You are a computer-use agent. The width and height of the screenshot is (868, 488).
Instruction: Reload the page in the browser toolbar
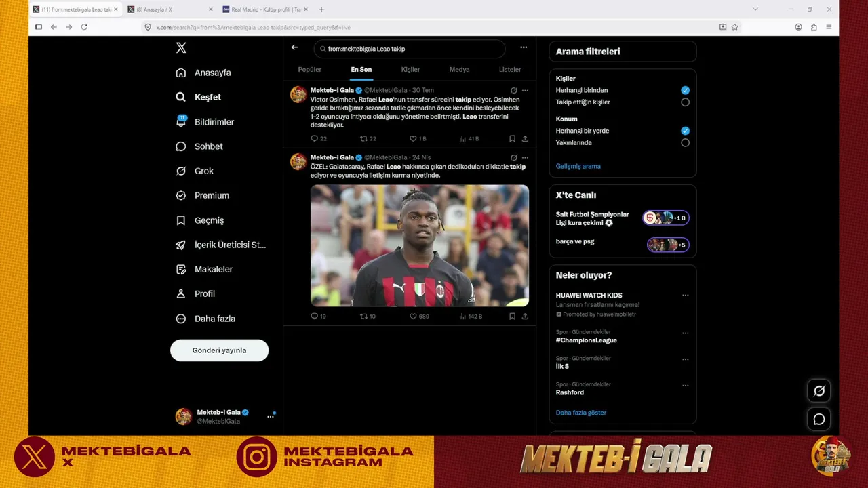[x=84, y=27]
